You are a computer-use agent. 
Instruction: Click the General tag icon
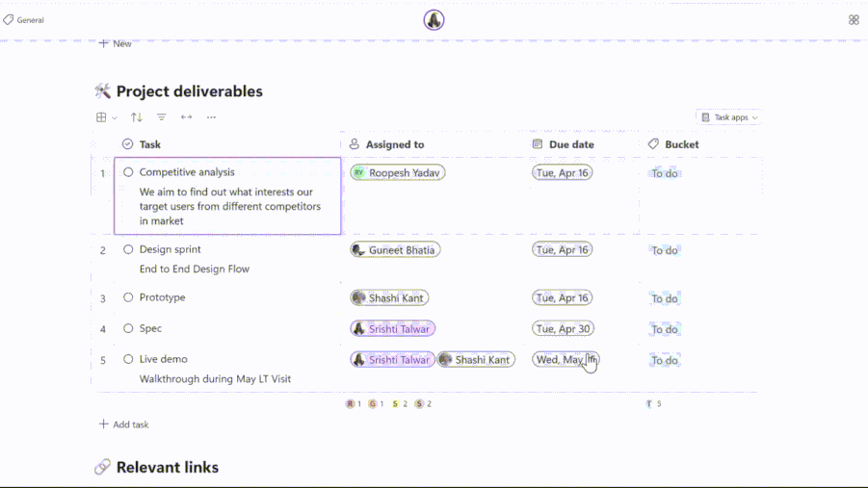pyautogui.click(x=9, y=20)
